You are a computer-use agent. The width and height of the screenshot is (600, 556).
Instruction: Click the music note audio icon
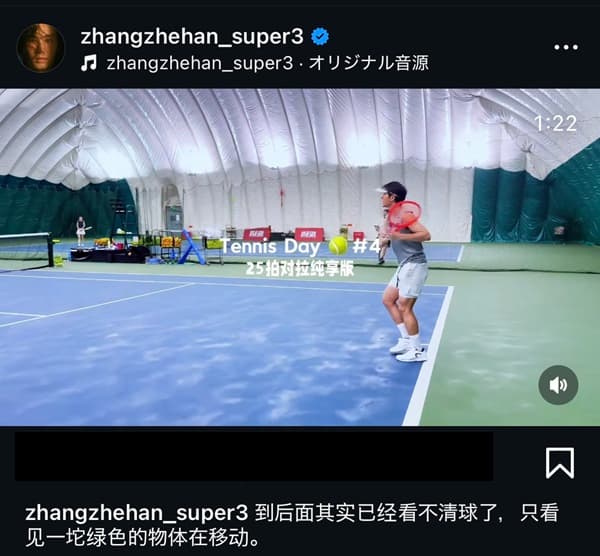click(89, 63)
